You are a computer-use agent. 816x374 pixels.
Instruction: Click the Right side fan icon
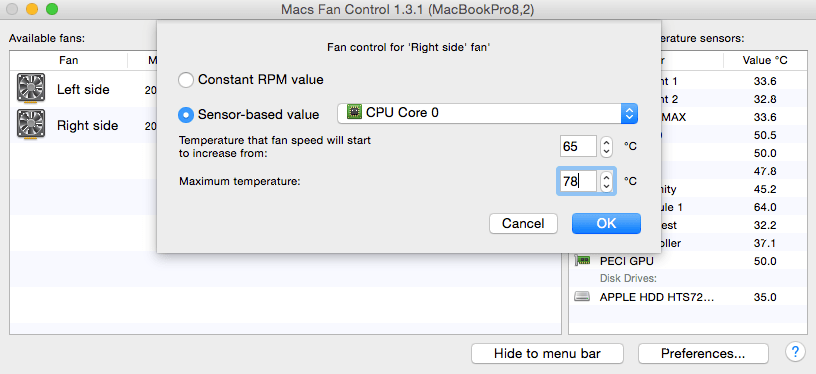(x=31, y=124)
